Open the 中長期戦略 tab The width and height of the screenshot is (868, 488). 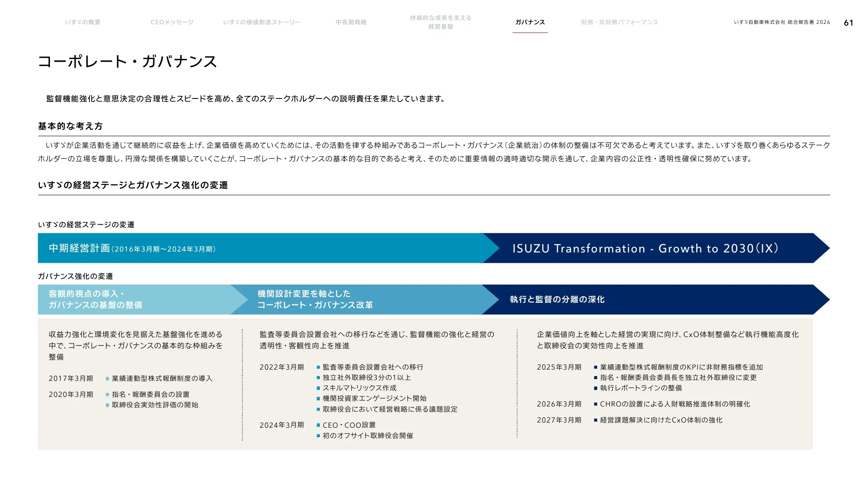pos(351,22)
